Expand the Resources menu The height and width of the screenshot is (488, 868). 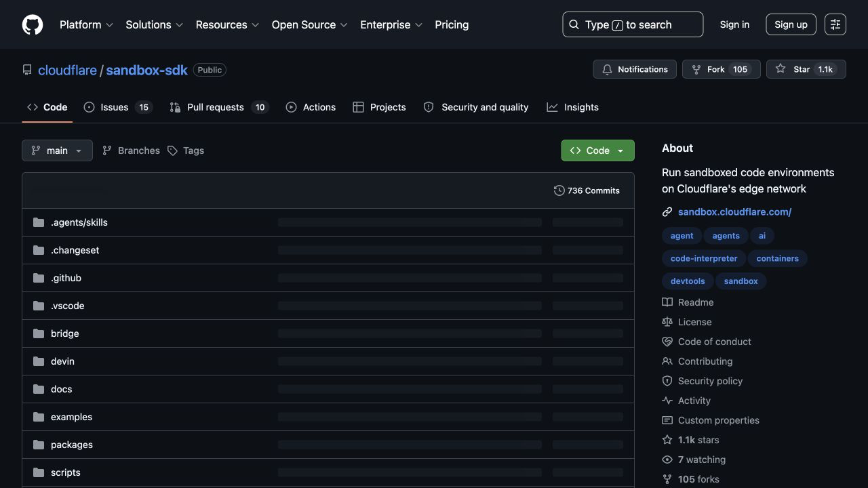point(227,24)
